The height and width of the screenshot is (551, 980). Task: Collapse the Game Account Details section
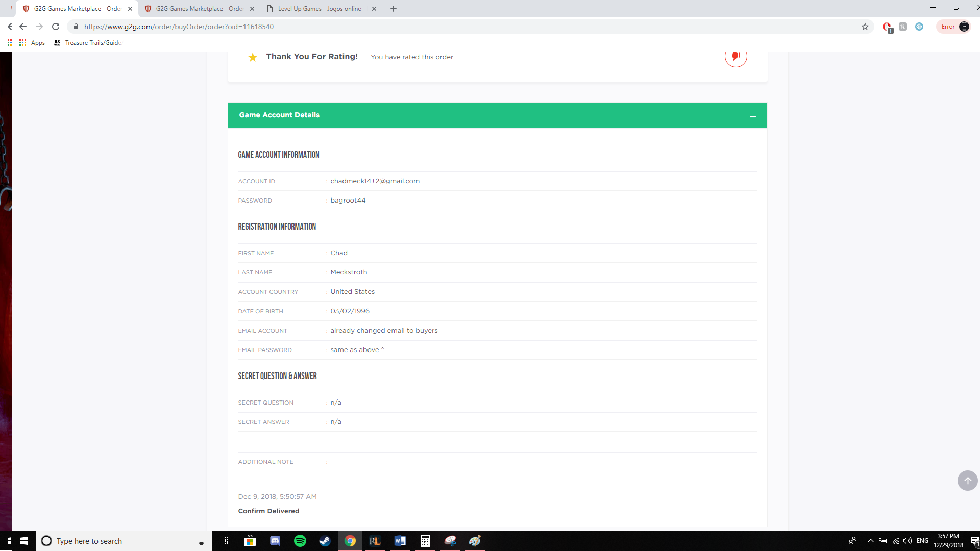pos(752,116)
